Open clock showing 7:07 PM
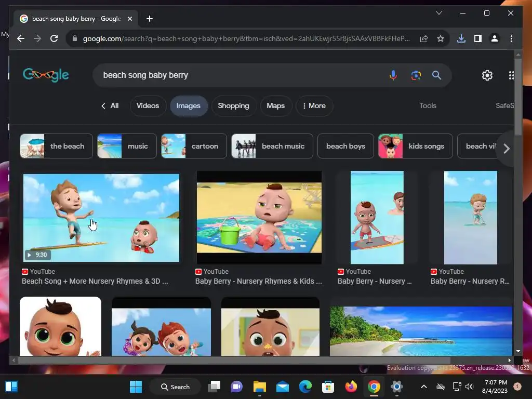Viewport: 532px width, 399px height. click(x=495, y=387)
